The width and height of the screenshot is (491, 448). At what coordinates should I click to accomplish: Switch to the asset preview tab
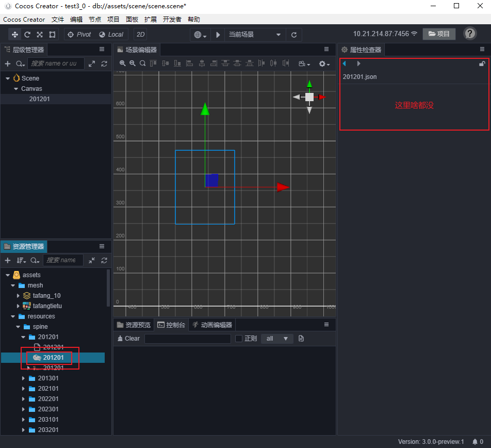tap(134, 325)
